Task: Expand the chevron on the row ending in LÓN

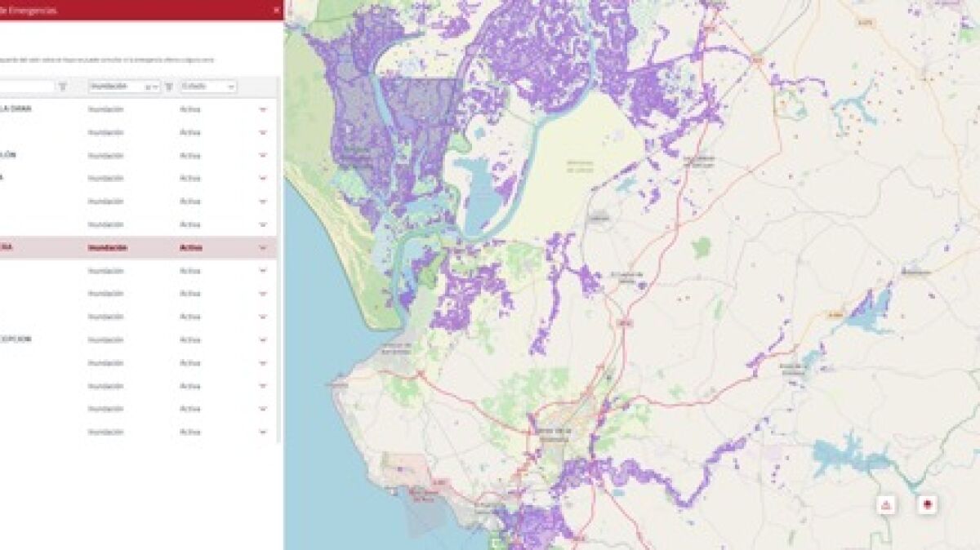Action: tap(263, 156)
